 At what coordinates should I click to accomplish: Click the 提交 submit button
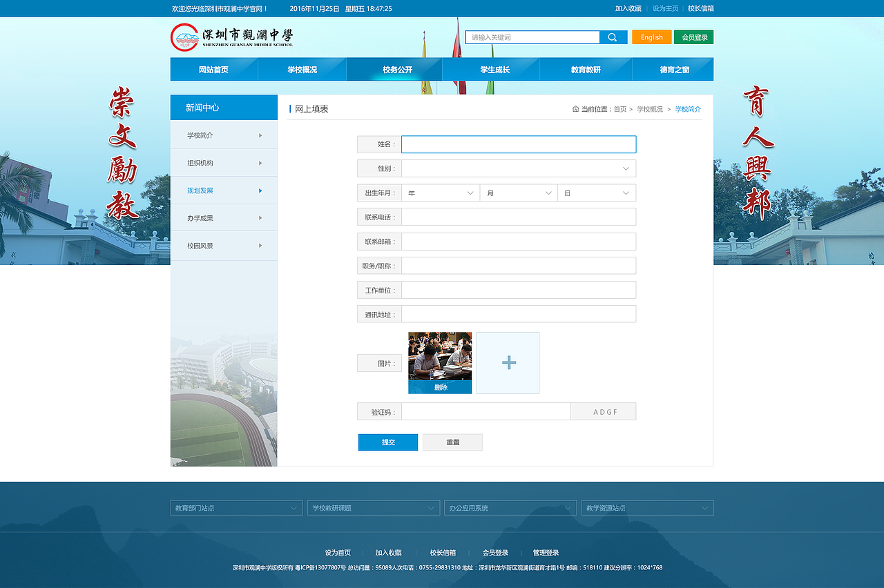(387, 442)
